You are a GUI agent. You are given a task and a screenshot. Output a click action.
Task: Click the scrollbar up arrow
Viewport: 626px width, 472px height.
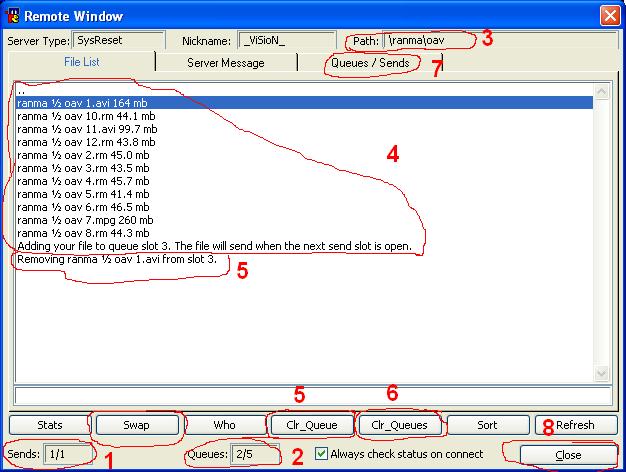601,91
